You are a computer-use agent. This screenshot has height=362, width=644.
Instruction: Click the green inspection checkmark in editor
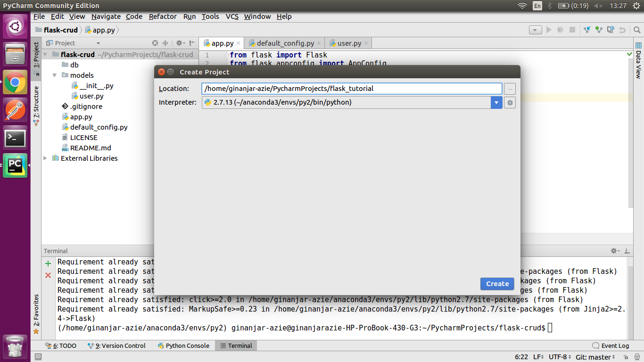click(630, 55)
